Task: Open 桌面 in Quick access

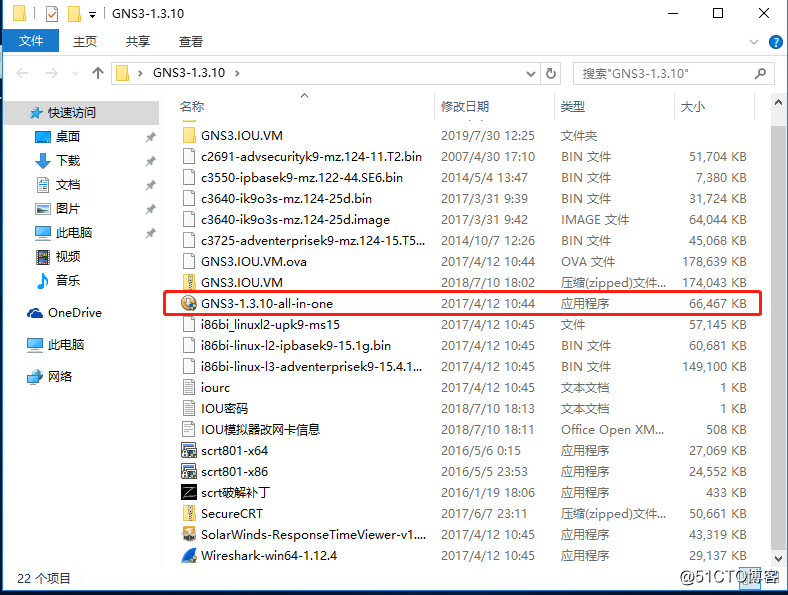Action: [x=68, y=137]
